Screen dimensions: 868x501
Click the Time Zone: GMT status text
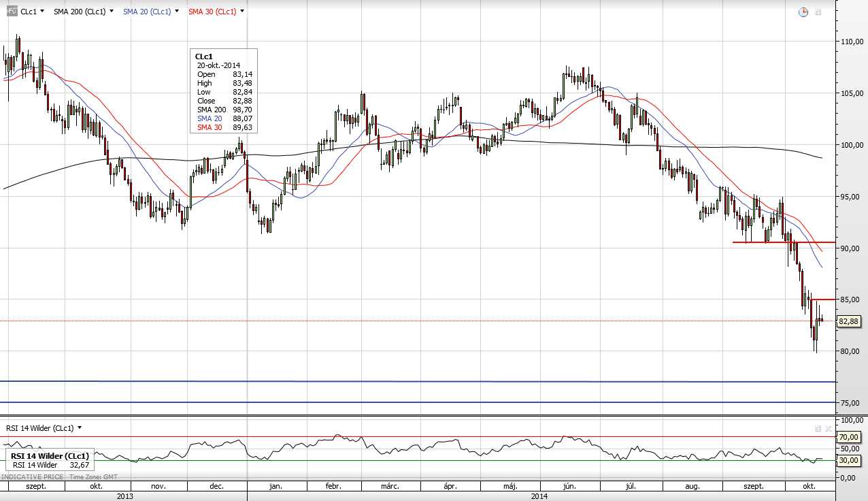point(93,477)
